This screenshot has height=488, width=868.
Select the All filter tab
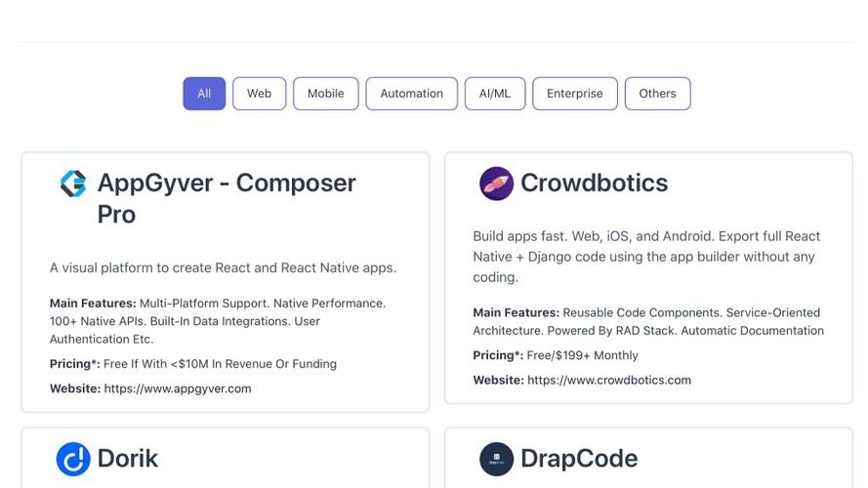[204, 94]
